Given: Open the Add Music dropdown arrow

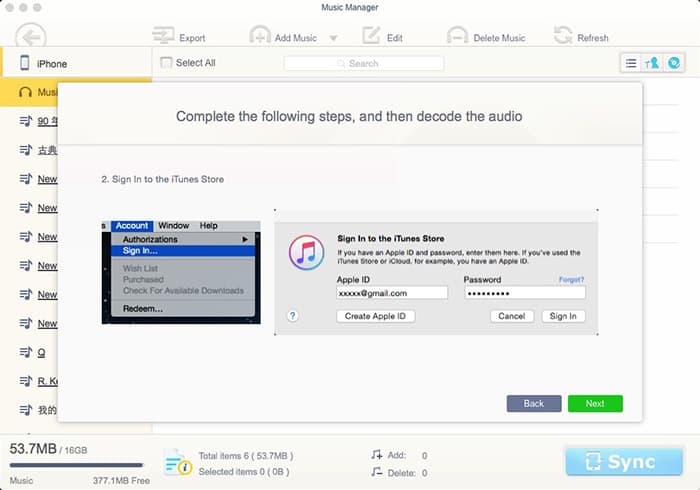Looking at the screenshot, I should pos(333,38).
